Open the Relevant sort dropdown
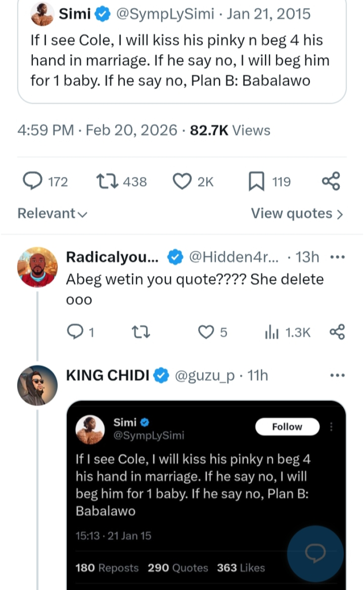364x590 pixels. (x=52, y=214)
